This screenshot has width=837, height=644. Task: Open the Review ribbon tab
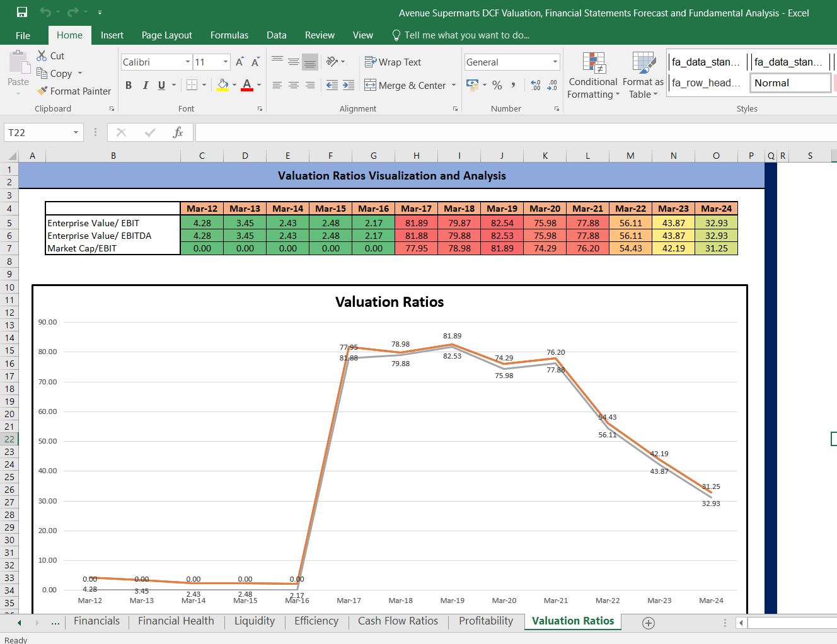320,35
